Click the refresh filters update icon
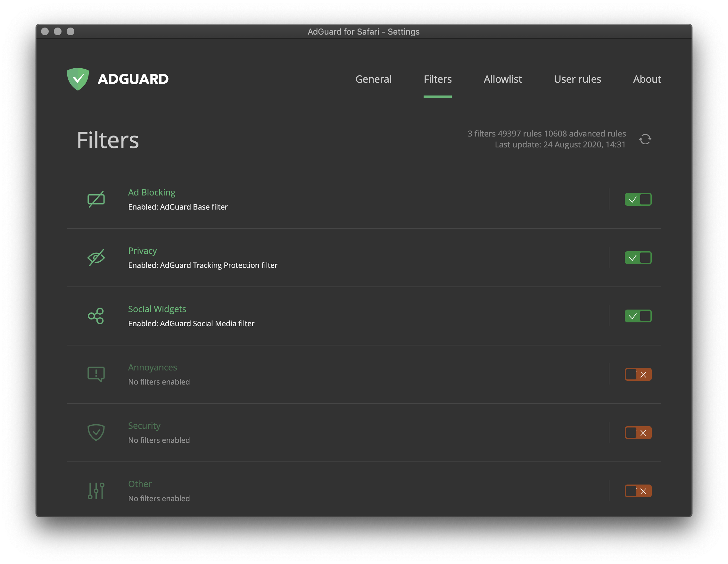728x564 pixels. (645, 139)
